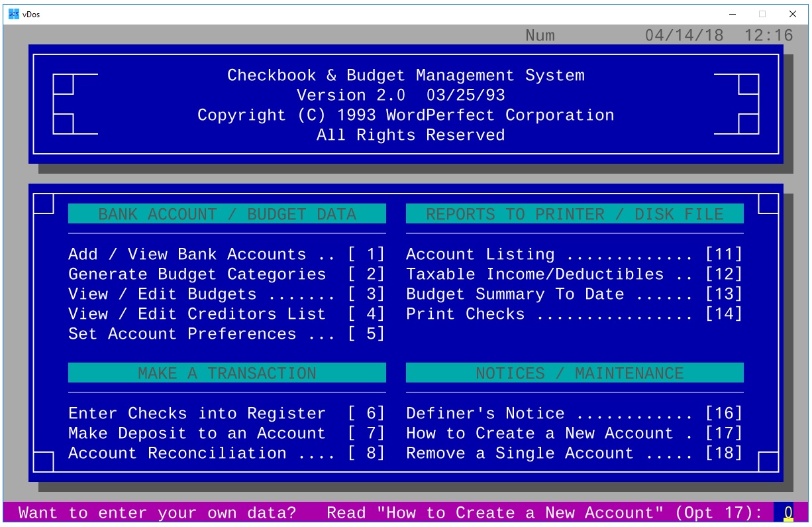The image size is (812, 527).
Task: Select Print Checks option 14
Action: 574,314
